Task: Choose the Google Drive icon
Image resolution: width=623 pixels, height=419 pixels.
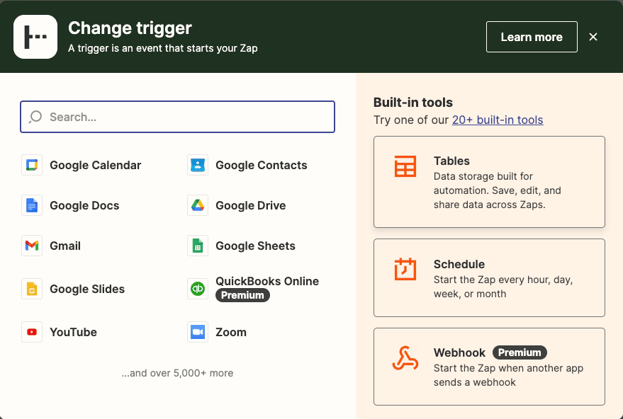Action: [x=198, y=206]
